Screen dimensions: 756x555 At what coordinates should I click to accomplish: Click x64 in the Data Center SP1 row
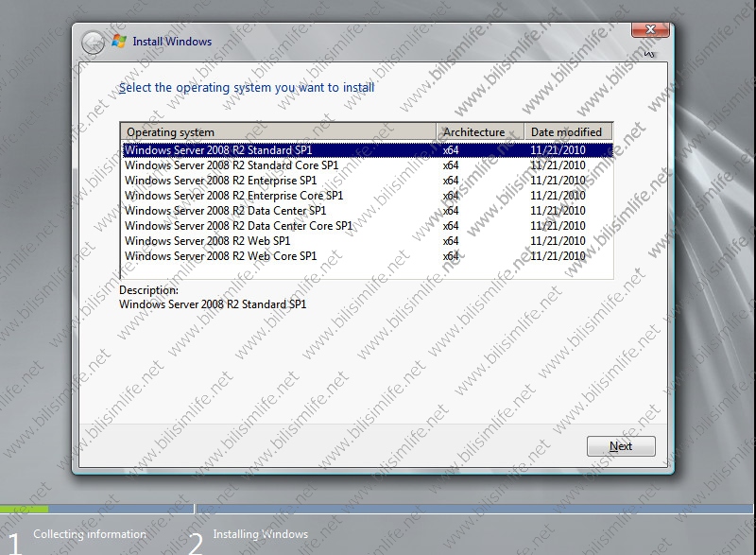click(x=451, y=211)
